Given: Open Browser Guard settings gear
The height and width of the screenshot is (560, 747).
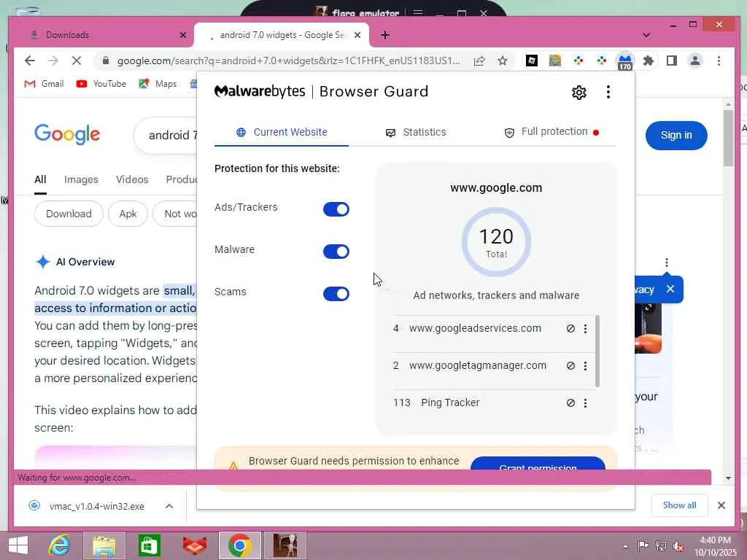Looking at the screenshot, I should (x=578, y=93).
